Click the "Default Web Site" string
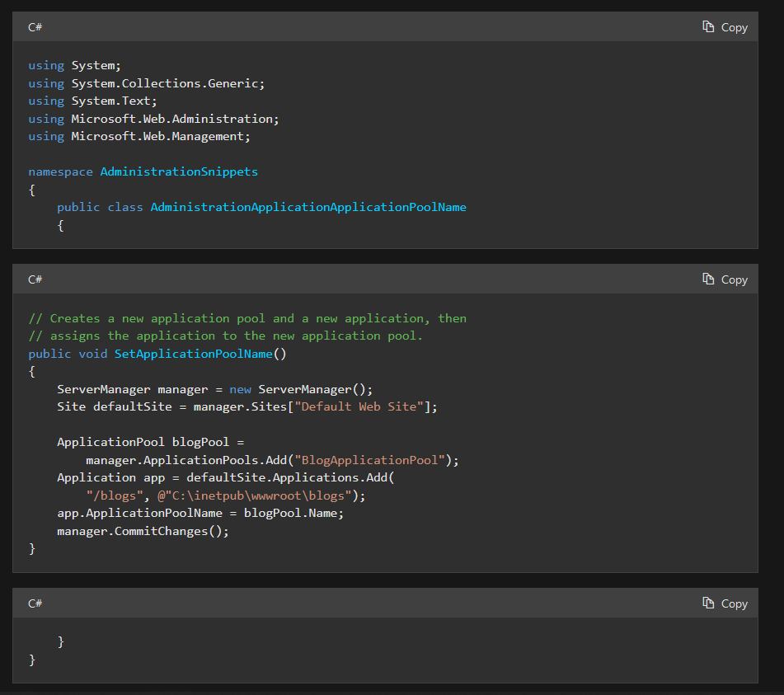 (359, 407)
